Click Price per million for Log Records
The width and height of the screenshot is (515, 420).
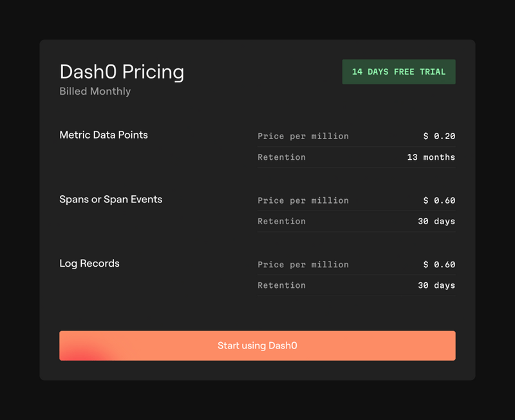pyautogui.click(x=303, y=264)
